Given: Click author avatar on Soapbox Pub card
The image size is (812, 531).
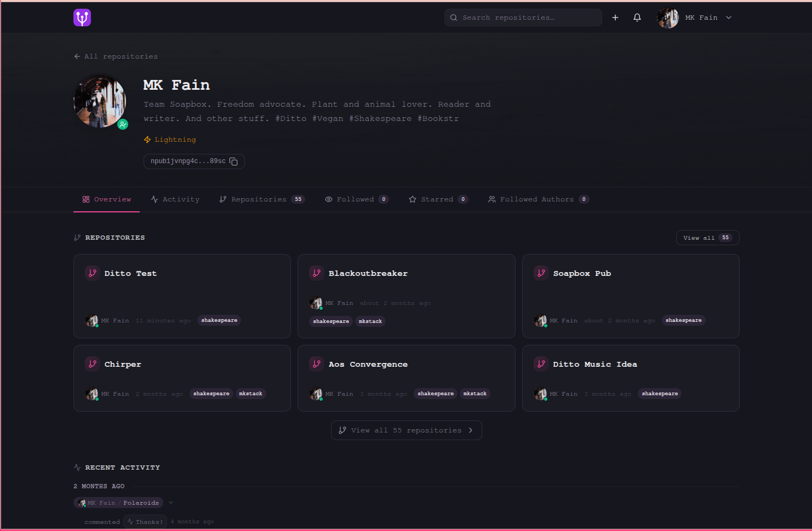Looking at the screenshot, I should click(540, 321).
